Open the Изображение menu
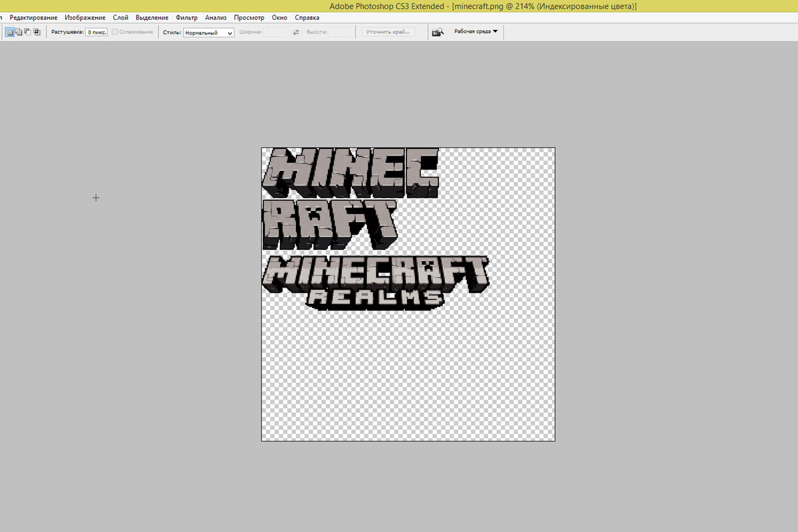 tap(85, 17)
